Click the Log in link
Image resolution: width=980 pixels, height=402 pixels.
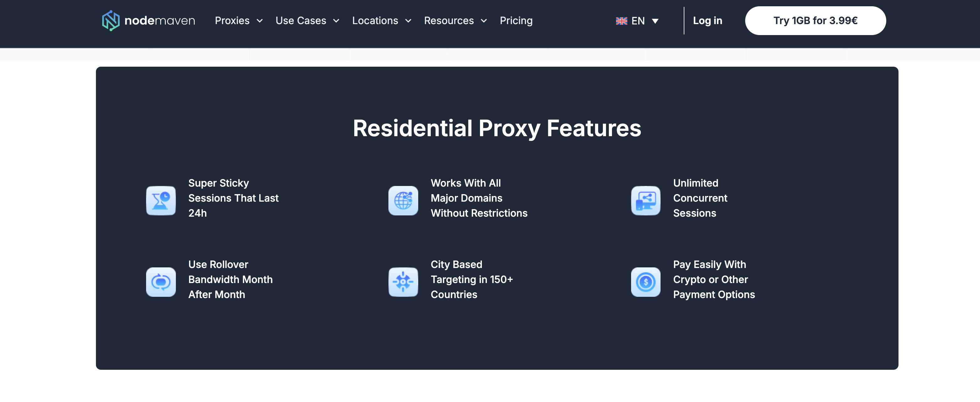click(x=707, y=21)
